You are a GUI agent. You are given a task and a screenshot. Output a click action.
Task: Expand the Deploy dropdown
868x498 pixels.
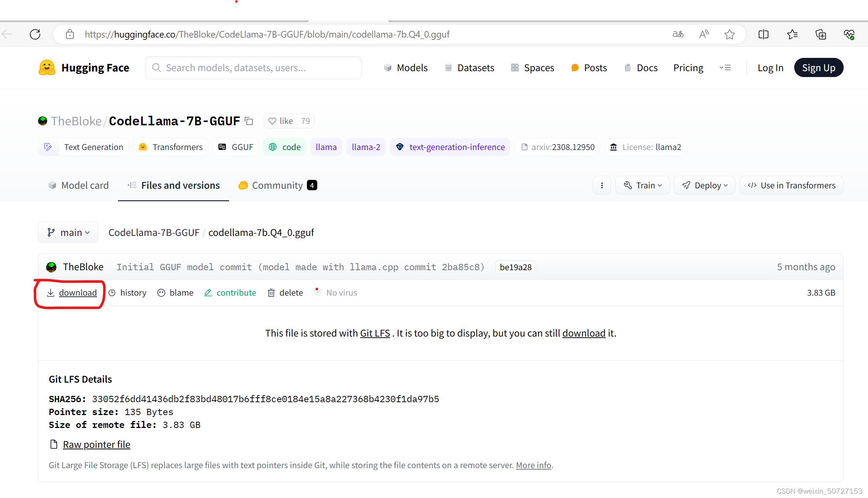pyautogui.click(x=705, y=185)
